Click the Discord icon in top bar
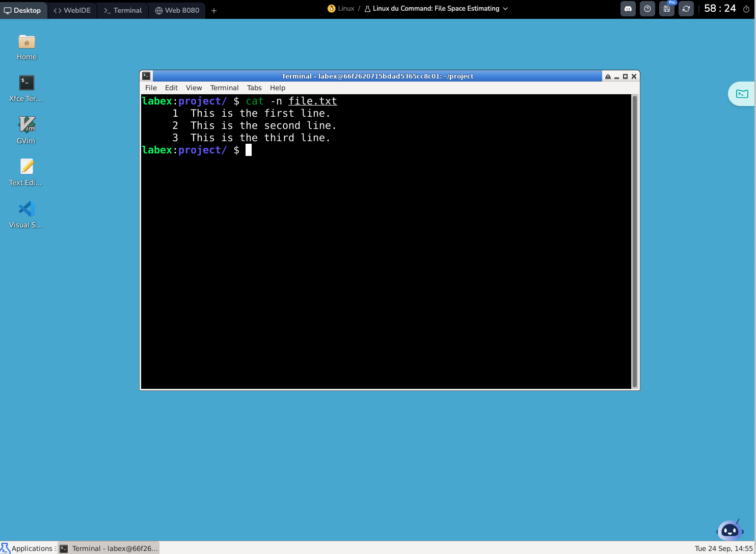 coord(628,9)
